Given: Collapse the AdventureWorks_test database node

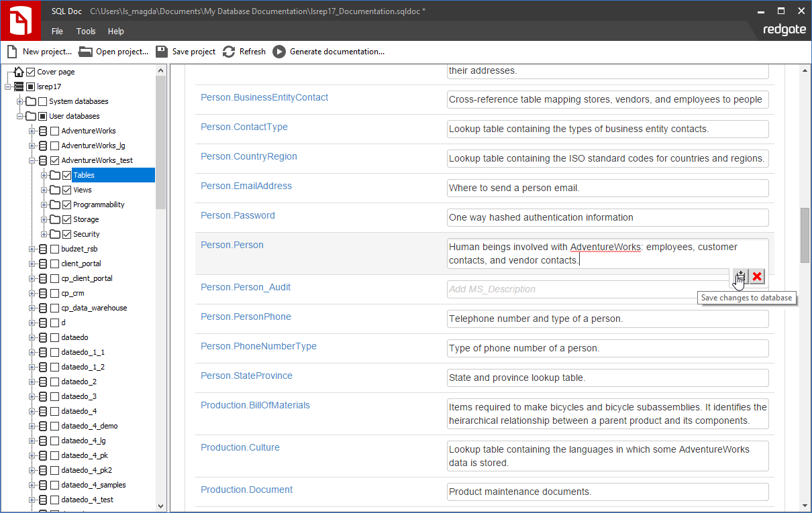Looking at the screenshot, I should click(32, 160).
